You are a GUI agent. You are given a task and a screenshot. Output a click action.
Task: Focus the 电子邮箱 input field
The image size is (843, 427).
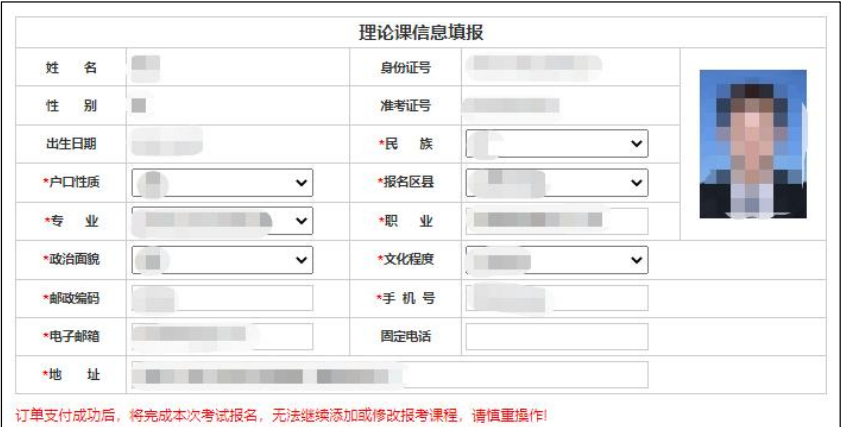pyautogui.click(x=222, y=337)
